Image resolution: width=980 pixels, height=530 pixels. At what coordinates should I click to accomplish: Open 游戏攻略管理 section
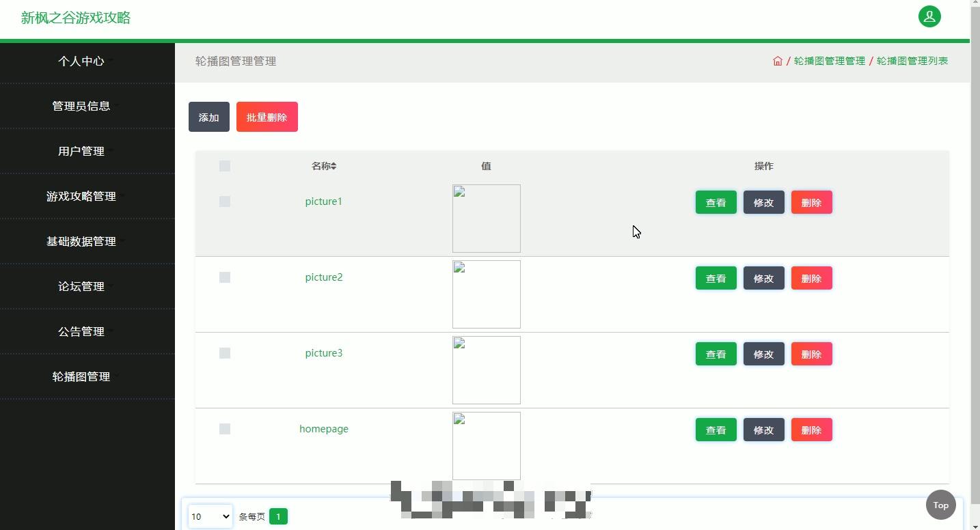click(x=81, y=196)
